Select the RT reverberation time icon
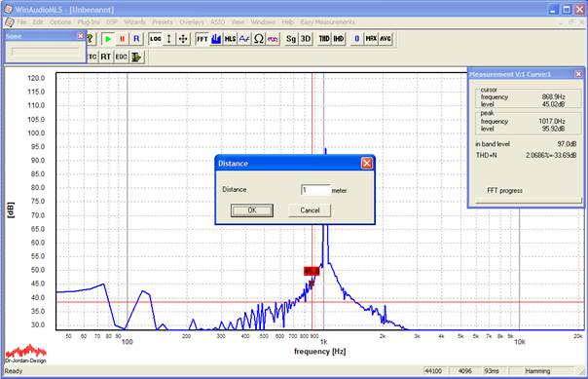The width and height of the screenshot is (588, 379). point(106,57)
